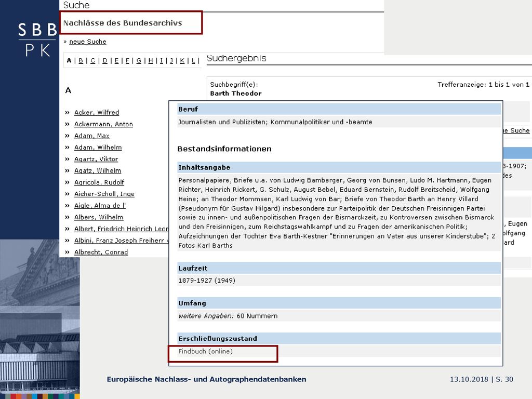532x399 pixels.
Task: Open the 'neue Suche' link
Action: [x=87, y=42]
